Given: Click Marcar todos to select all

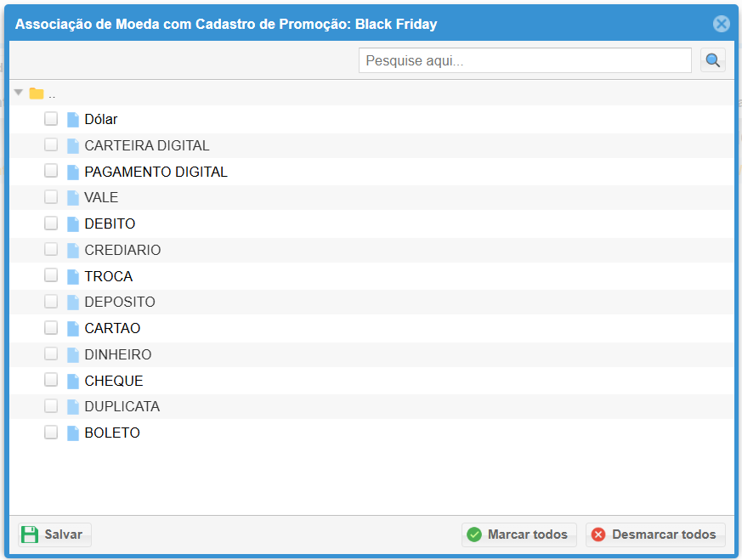Looking at the screenshot, I should click(x=518, y=535).
